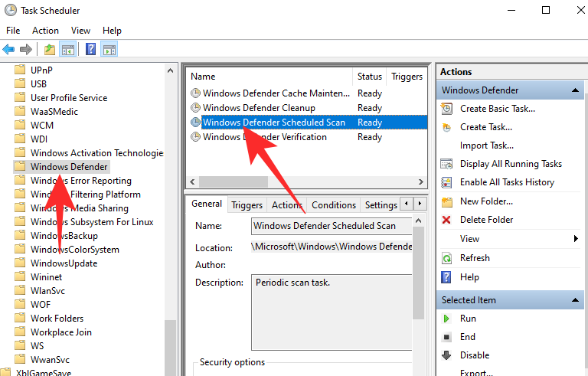Viewport: 588px width, 376px height.
Task: Select the WaaSMedic tree folder
Action: tap(54, 112)
